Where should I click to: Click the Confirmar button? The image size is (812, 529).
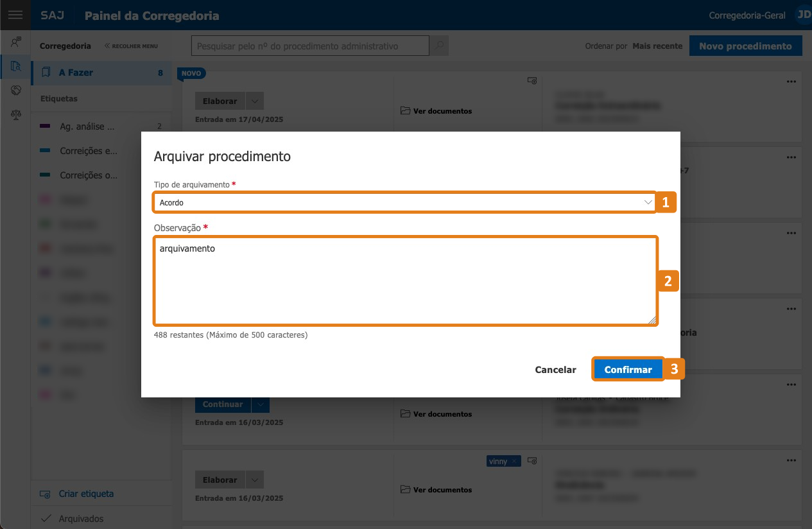tap(628, 370)
